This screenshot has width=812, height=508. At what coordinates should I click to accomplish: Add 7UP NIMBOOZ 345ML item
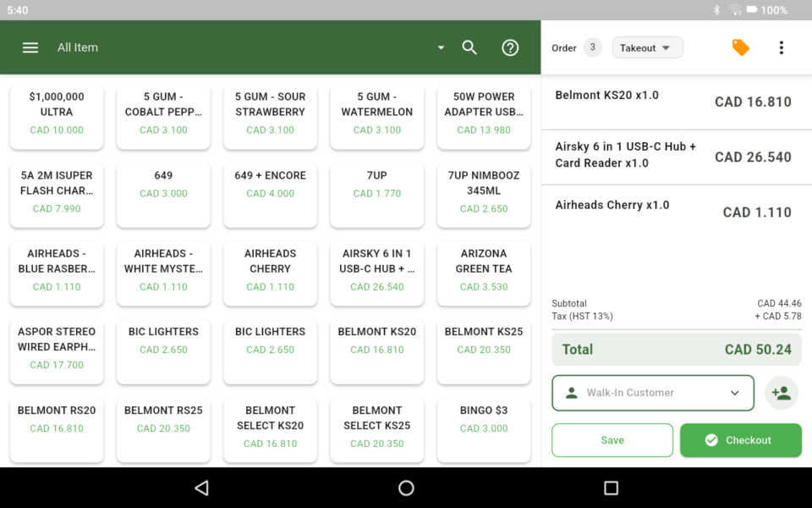point(484,196)
